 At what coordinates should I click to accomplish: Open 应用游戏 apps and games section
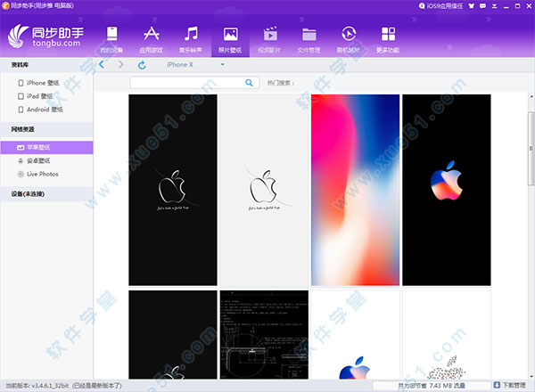point(152,37)
